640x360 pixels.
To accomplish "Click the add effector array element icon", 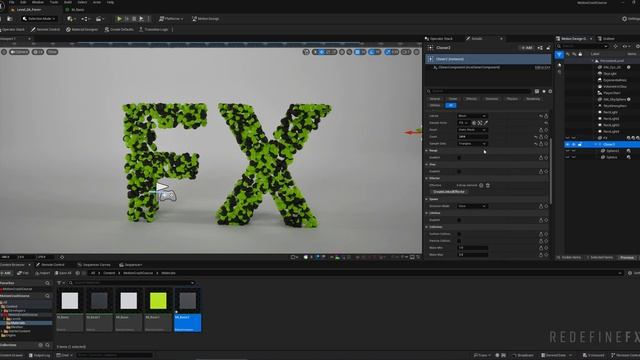I will click(481, 185).
